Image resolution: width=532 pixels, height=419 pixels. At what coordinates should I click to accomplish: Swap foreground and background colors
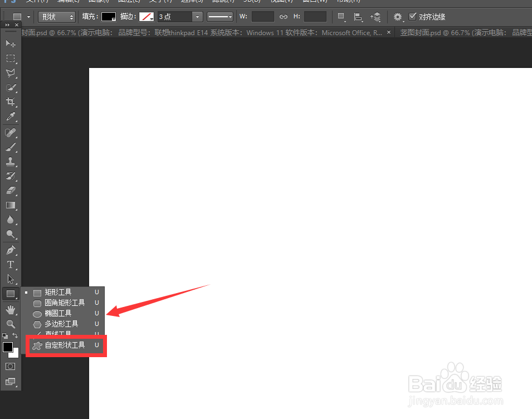coord(15,335)
